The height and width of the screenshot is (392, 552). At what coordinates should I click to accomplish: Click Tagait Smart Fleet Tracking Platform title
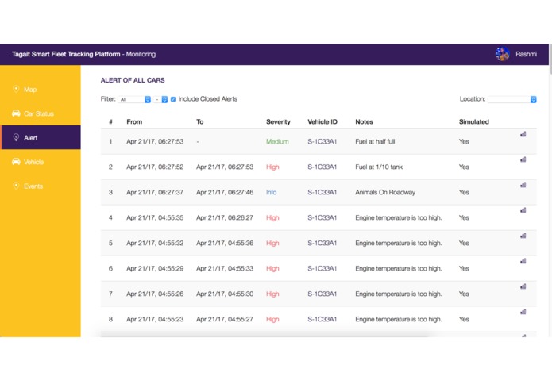click(x=66, y=54)
